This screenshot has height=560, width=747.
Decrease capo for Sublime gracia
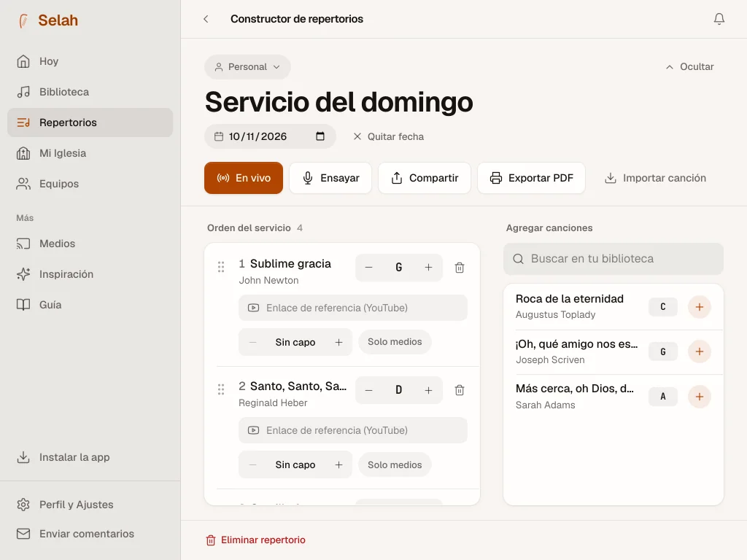tap(253, 342)
